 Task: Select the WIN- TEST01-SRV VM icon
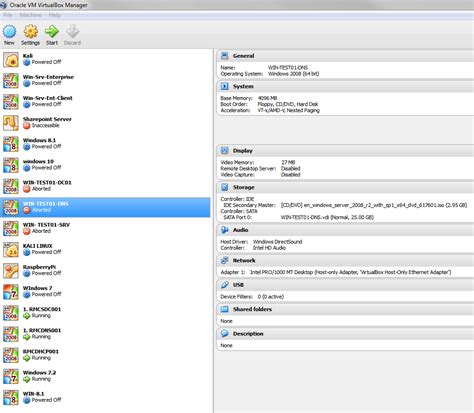tap(11, 228)
